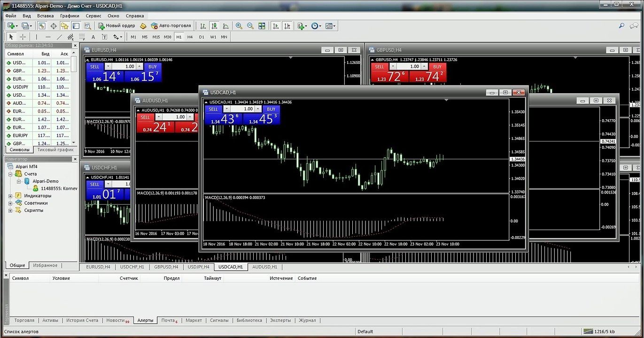Switch chart to candlesticks icon
The height and width of the screenshot is (338, 644).
coord(214,26)
